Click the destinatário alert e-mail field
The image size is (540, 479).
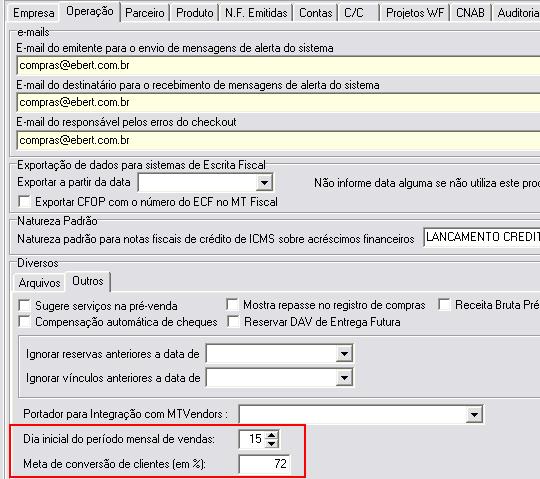click(278, 103)
